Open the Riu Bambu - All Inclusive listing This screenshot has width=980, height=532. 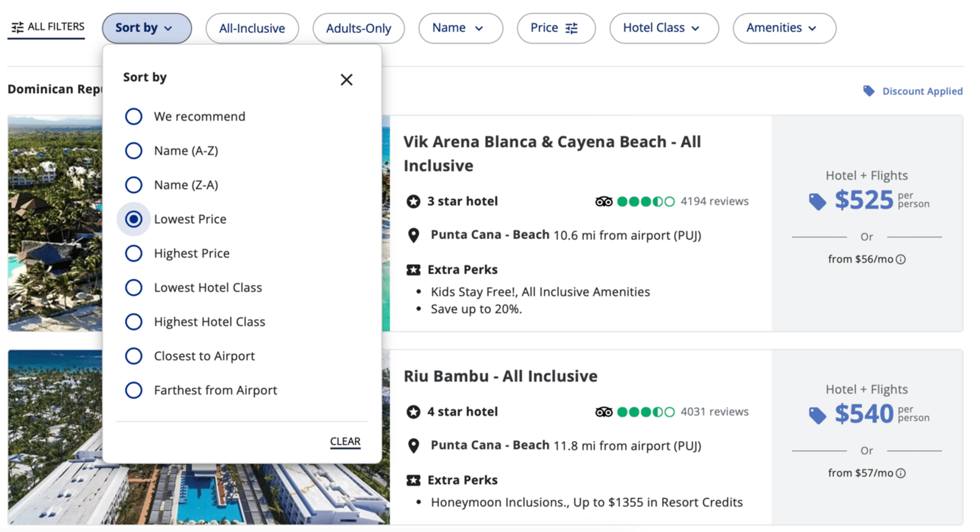point(500,376)
